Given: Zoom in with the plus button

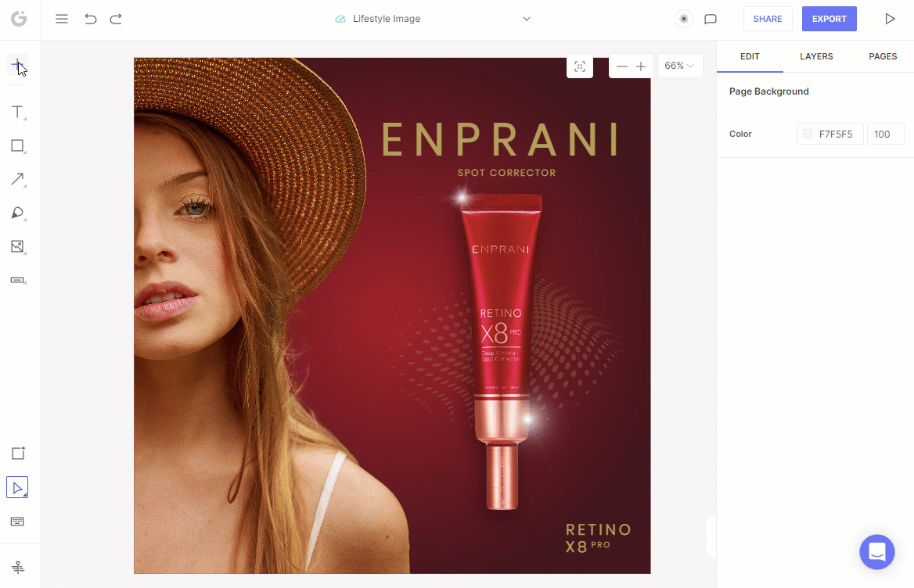Looking at the screenshot, I should point(641,66).
